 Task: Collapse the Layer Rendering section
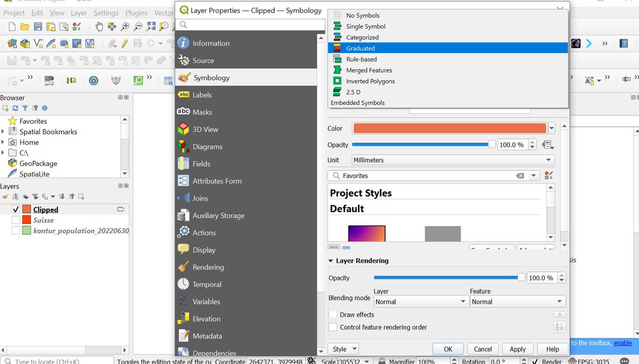point(331,261)
